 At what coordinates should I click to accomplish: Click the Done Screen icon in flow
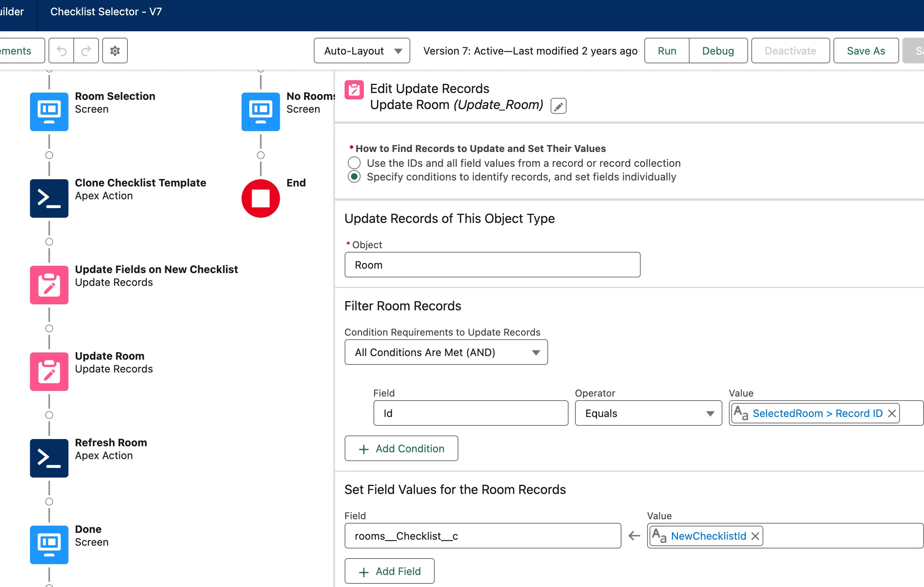tap(48, 544)
